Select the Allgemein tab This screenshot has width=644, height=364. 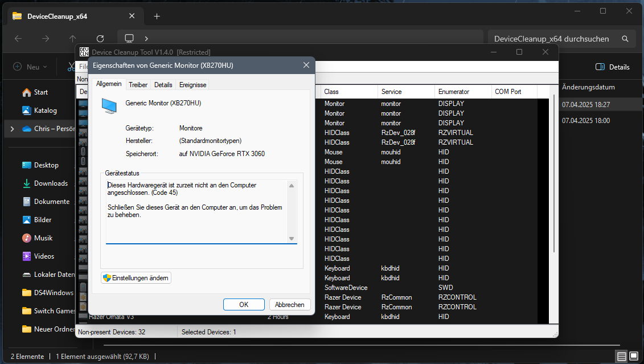pyautogui.click(x=109, y=84)
